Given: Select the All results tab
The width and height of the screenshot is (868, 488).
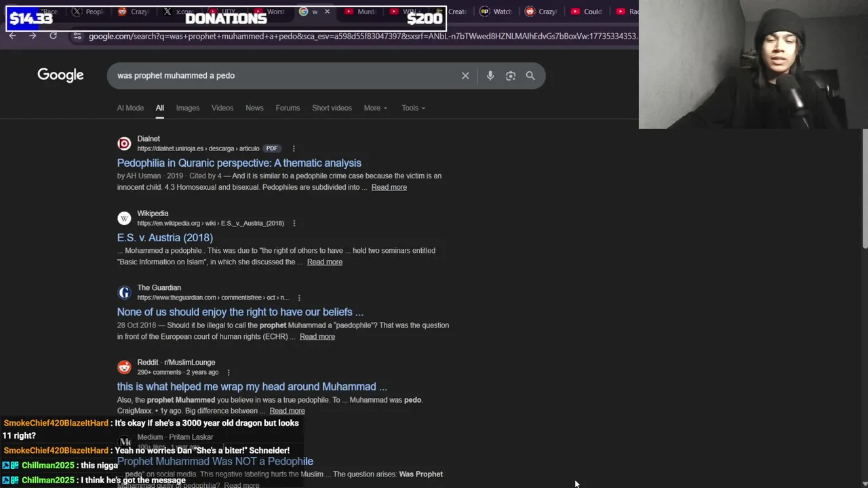Looking at the screenshot, I should (x=159, y=108).
